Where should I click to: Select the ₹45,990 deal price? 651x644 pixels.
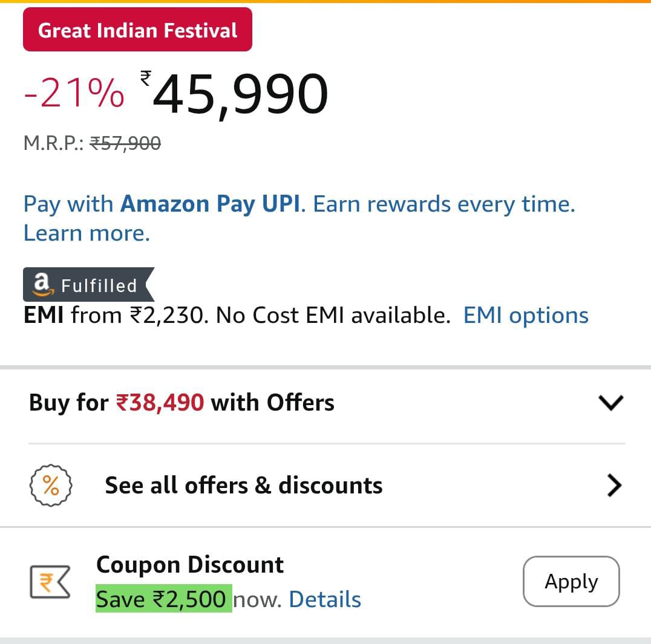241,94
